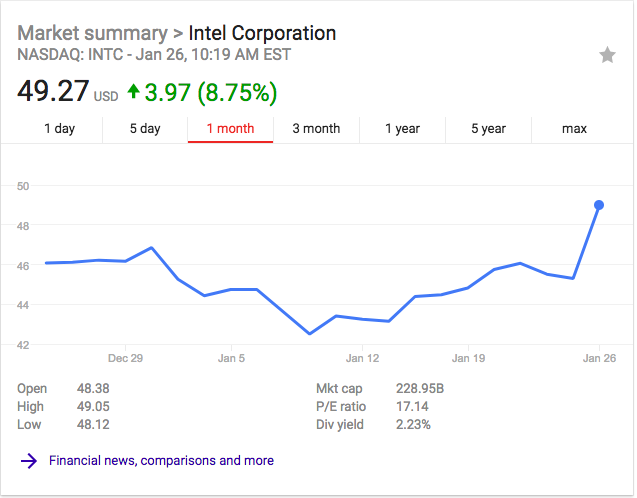Click the 49.27 stock price
637x498 pixels.
coord(52,93)
